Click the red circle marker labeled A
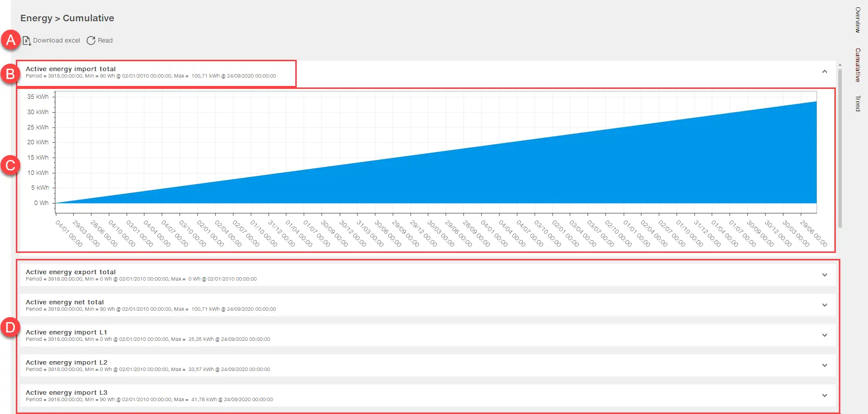 click(x=10, y=40)
